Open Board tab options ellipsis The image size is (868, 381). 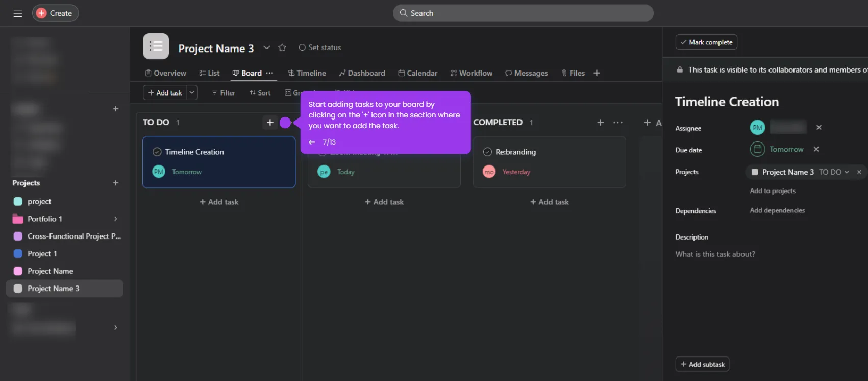(269, 73)
